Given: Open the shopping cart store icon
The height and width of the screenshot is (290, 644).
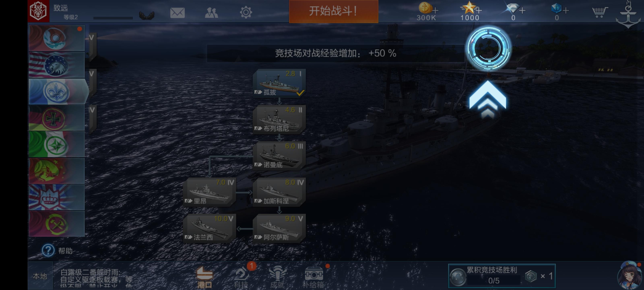Looking at the screenshot, I should pos(600,12).
